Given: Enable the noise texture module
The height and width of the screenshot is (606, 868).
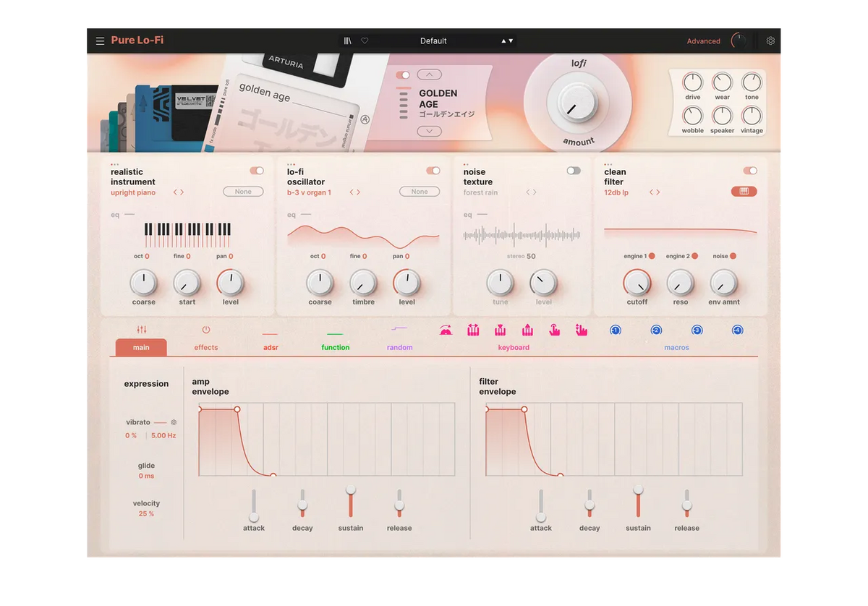Looking at the screenshot, I should click(574, 171).
